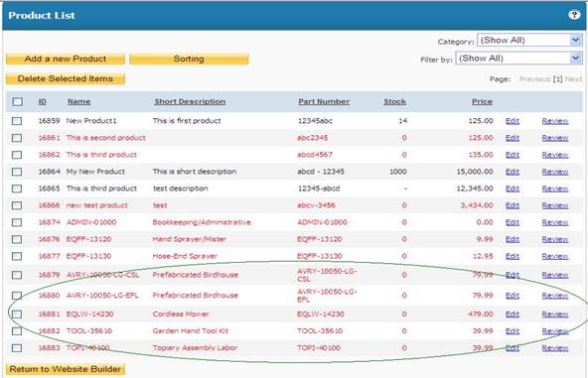The width and height of the screenshot is (588, 378).
Task: Review the Hose-End Sprayer product
Action: click(555, 256)
